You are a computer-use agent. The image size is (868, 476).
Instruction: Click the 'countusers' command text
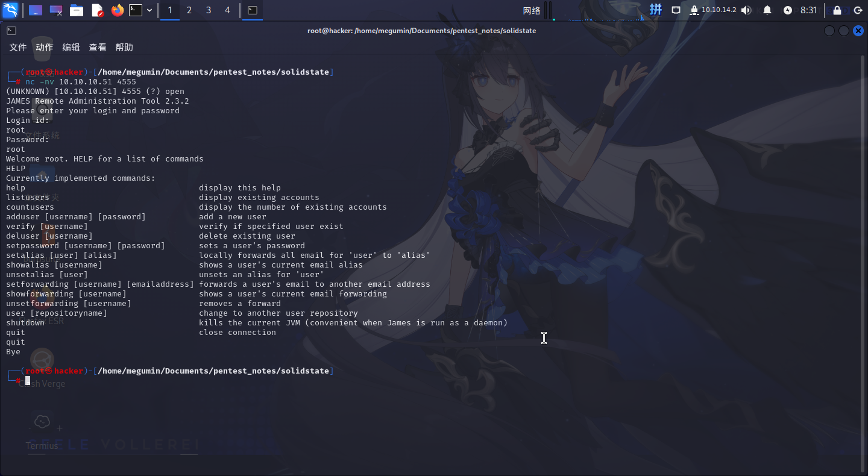click(x=30, y=207)
